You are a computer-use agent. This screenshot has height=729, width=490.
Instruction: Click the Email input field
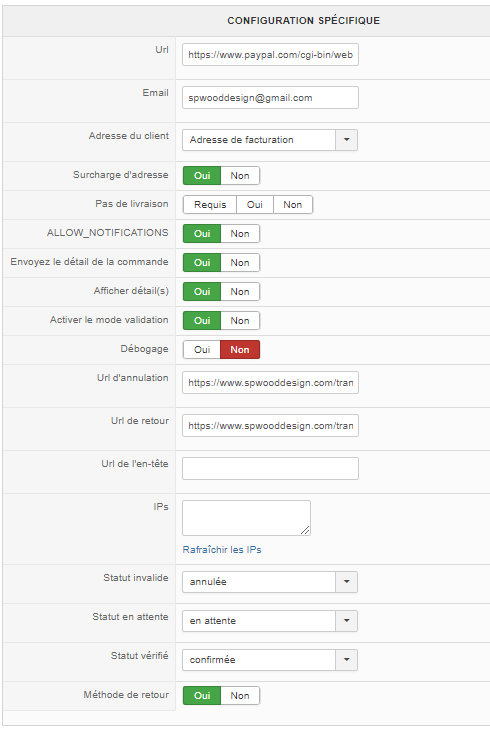270,98
